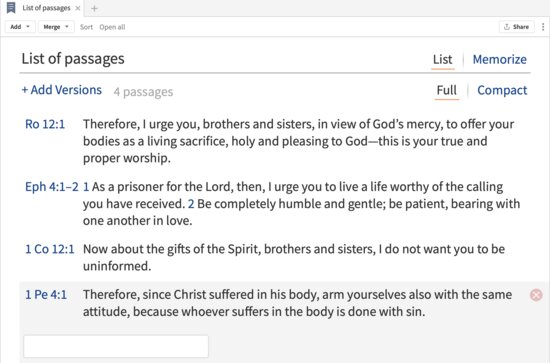Click the empty passage input field

[x=116, y=347]
